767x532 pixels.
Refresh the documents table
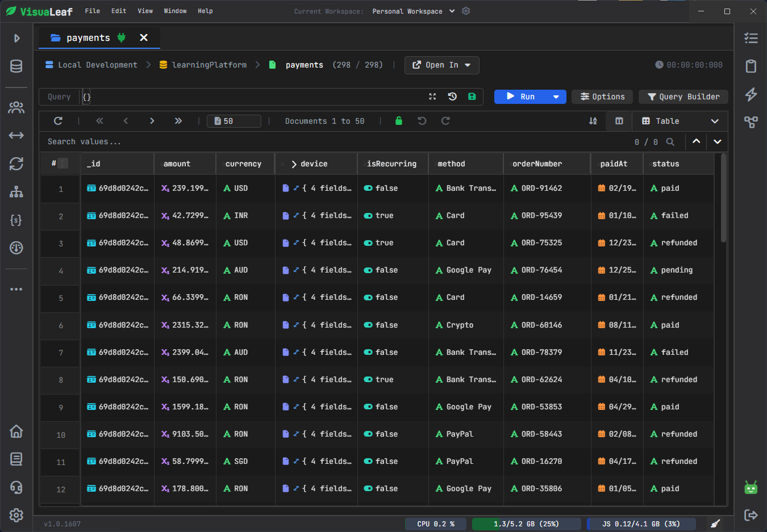[x=58, y=121]
